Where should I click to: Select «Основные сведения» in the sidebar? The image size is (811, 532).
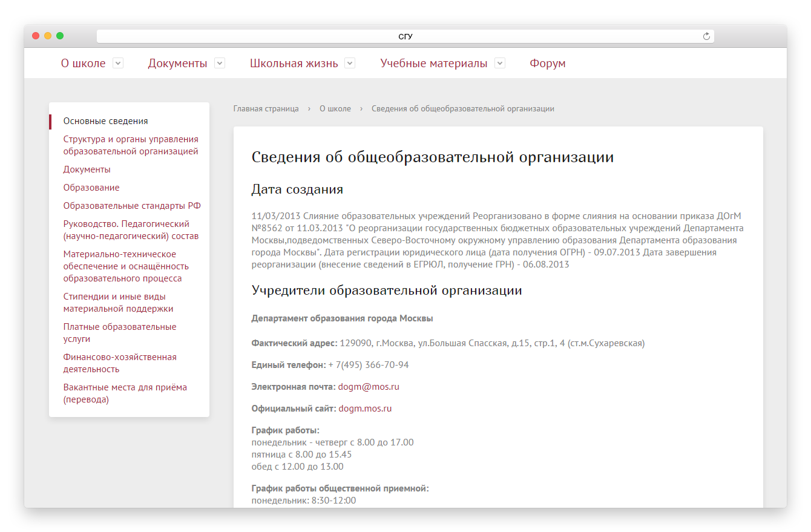(x=105, y=121)
